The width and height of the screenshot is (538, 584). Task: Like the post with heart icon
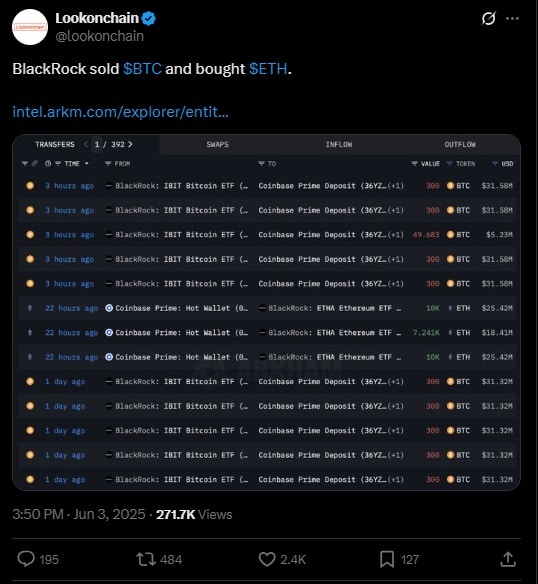(x=267, y=559)
